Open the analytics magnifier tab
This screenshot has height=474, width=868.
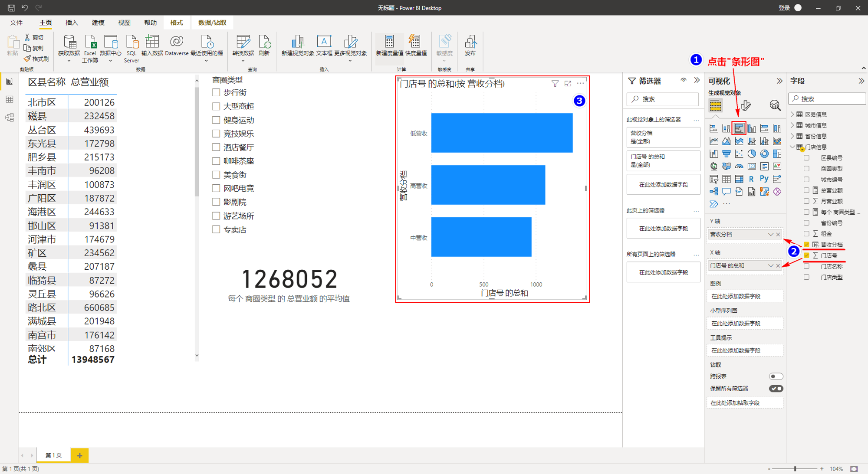pos(775,105)
